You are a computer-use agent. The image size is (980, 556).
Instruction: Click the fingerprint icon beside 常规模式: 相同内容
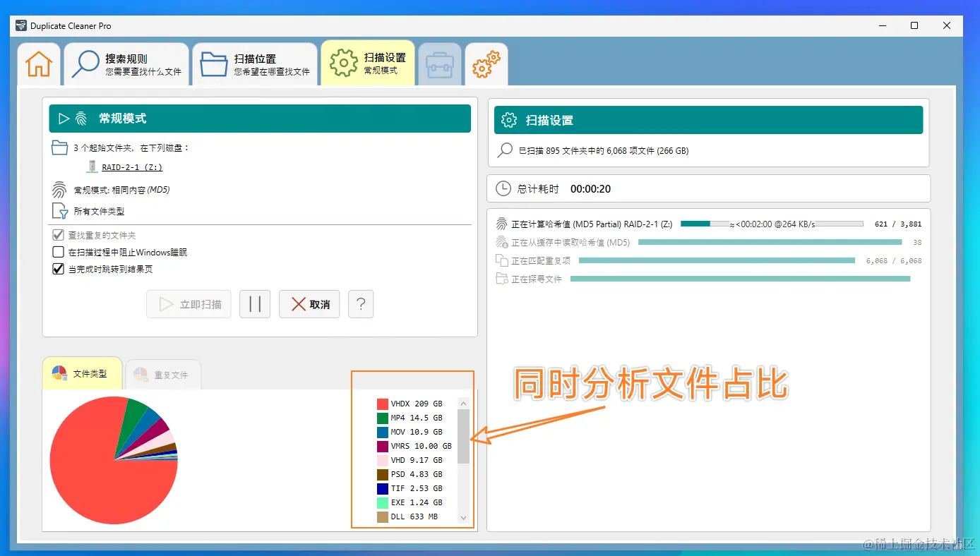click(59, 190)
